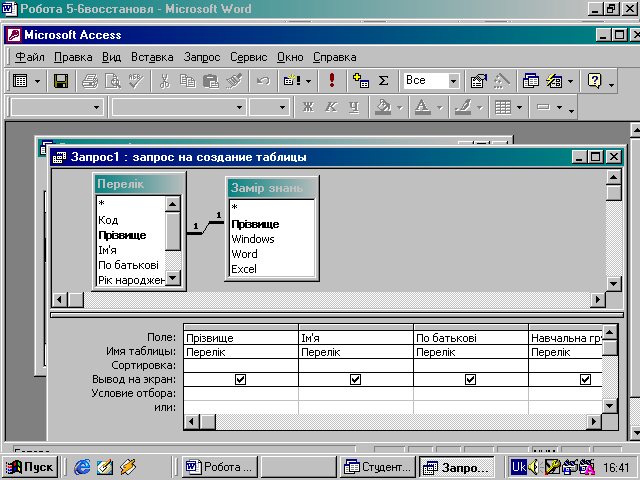Uncheck show box for По батькові column
Viewport: 640px width, 480px height.
470,380
